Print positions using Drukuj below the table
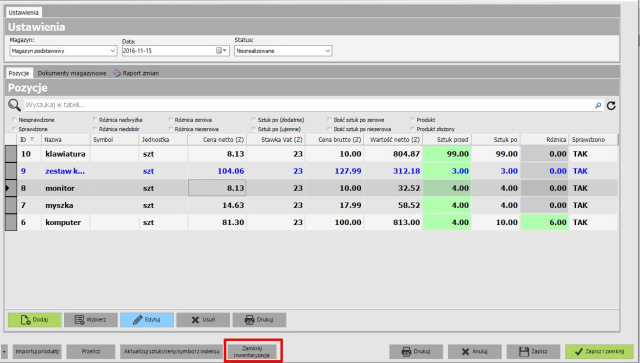Screen dimensions: 640x363 point(259,320)
